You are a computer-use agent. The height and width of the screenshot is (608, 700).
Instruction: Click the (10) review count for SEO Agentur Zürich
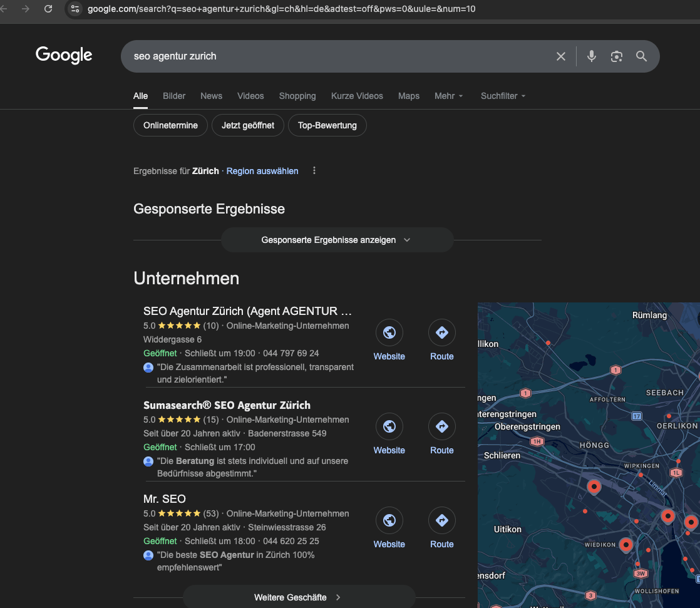click(211, 326)
